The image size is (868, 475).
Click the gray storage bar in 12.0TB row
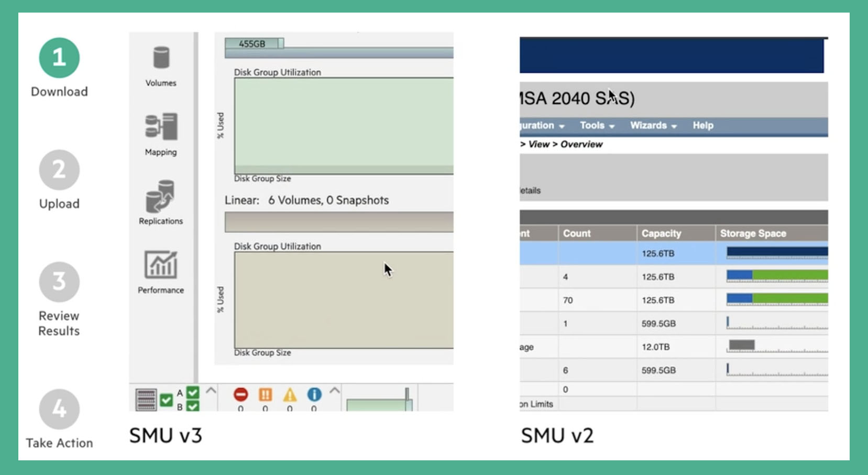tap(742, 345)
